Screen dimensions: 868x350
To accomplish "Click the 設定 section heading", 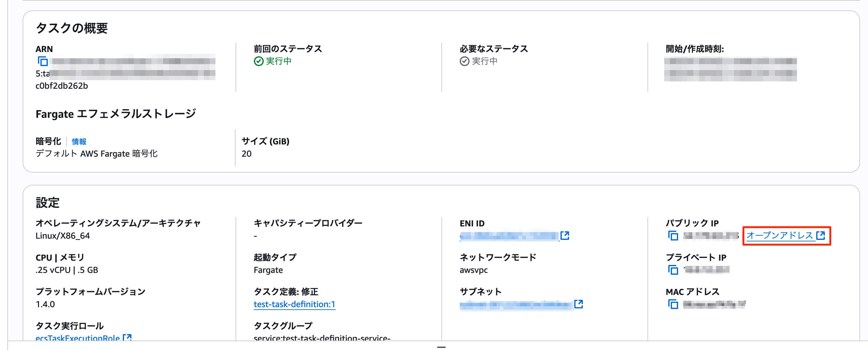I will (47, 203).
